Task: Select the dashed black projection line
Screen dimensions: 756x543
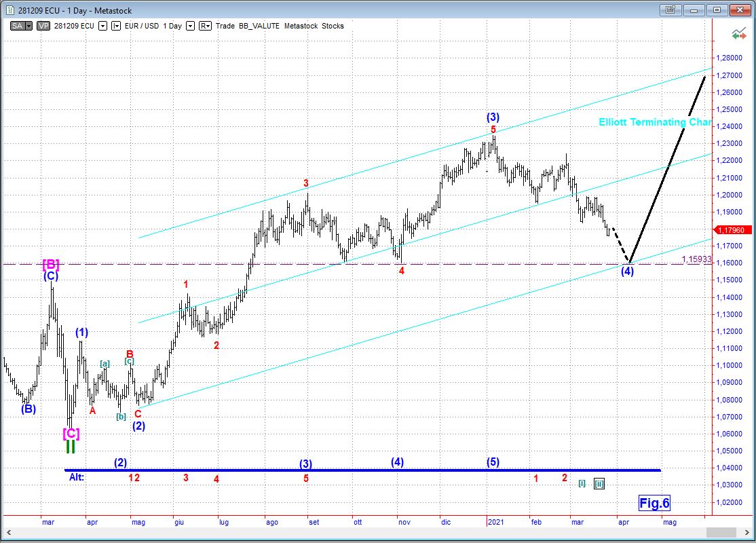Action: click(621, 244)
